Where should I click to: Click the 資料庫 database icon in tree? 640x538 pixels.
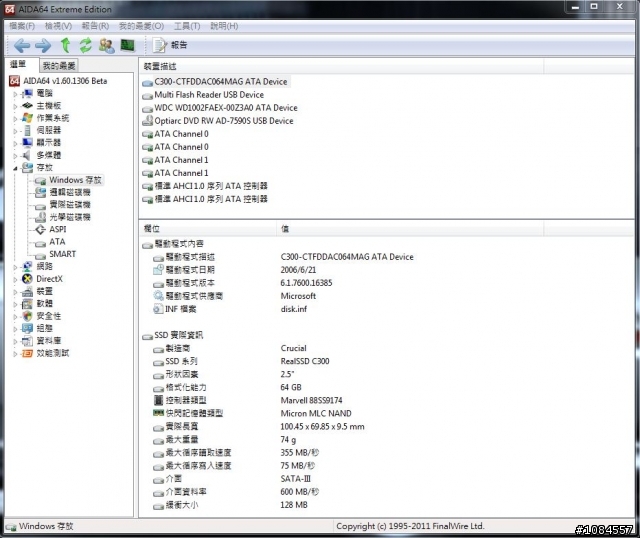click(x=27, y=341)
